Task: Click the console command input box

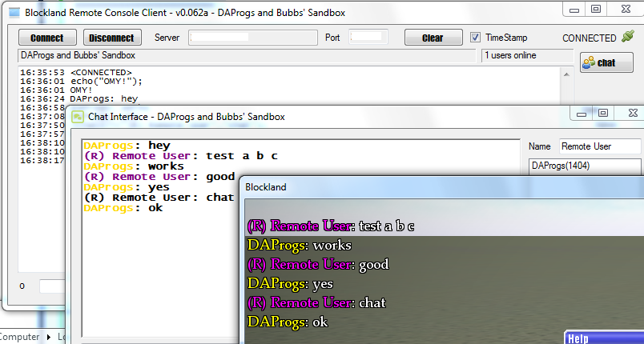Action: 52,286
